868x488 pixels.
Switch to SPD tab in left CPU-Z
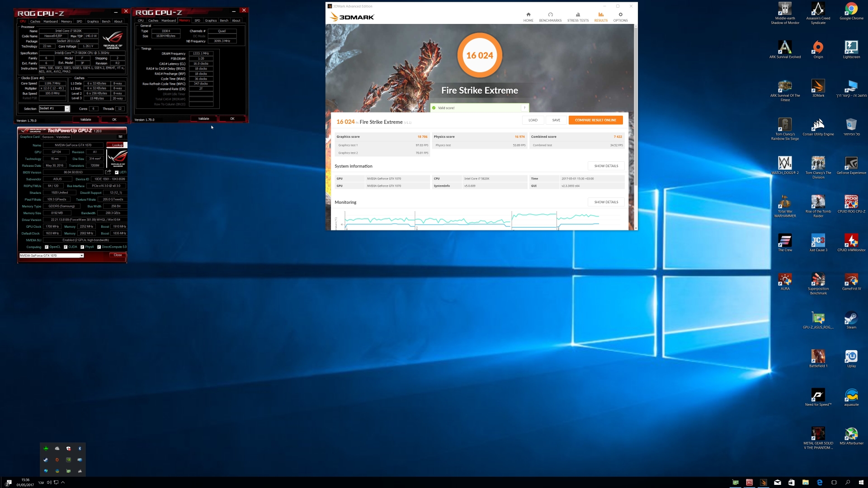[79, 21]
